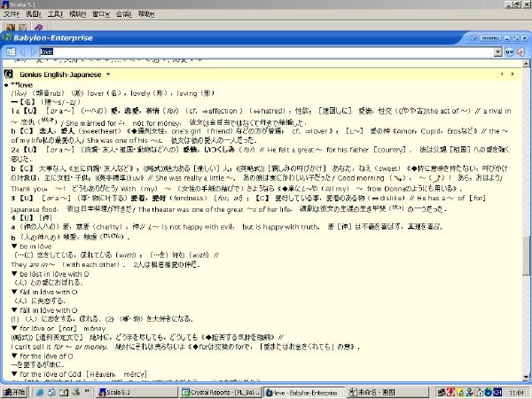Viewport: 532px width, 399px height.
Task: Jump to previous glossary with left arrow
Action: [x=502, y=74]
